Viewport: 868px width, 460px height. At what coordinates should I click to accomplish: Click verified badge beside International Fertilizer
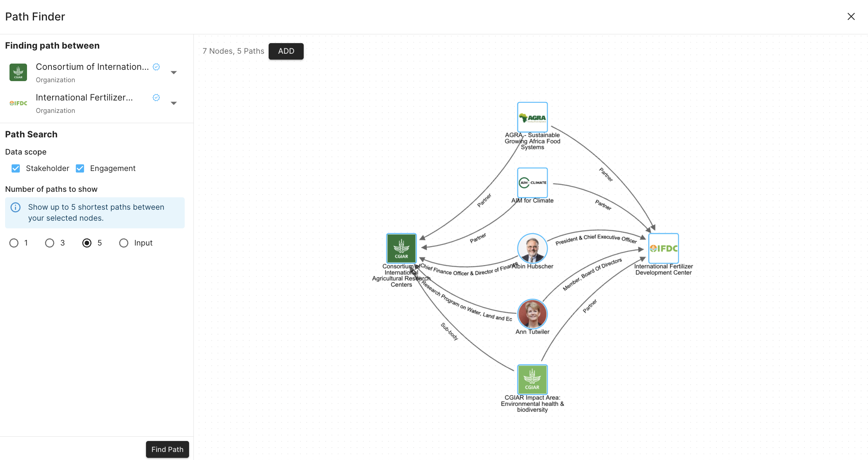[156, 98]
